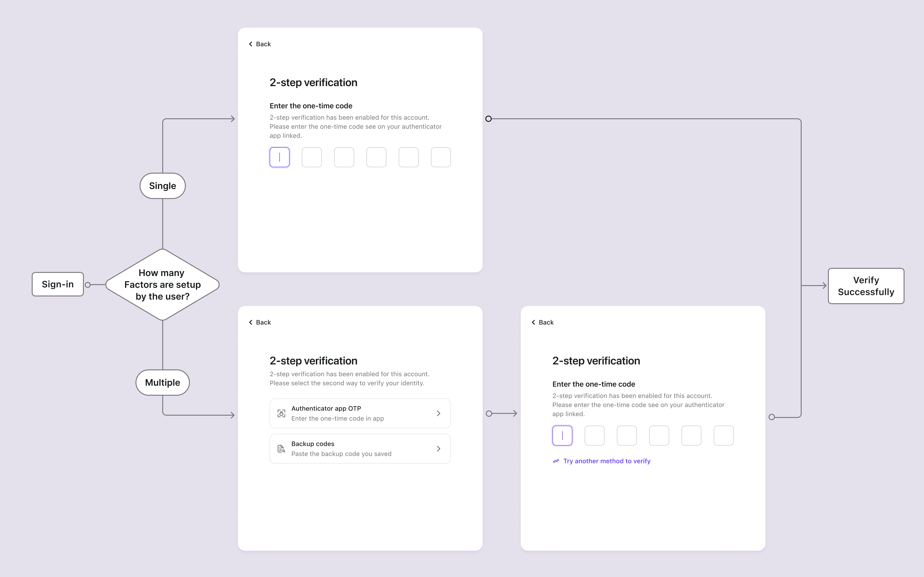Click the Authenticator app OTP icon
924x577 pixels.
click(x=282, y=413)
